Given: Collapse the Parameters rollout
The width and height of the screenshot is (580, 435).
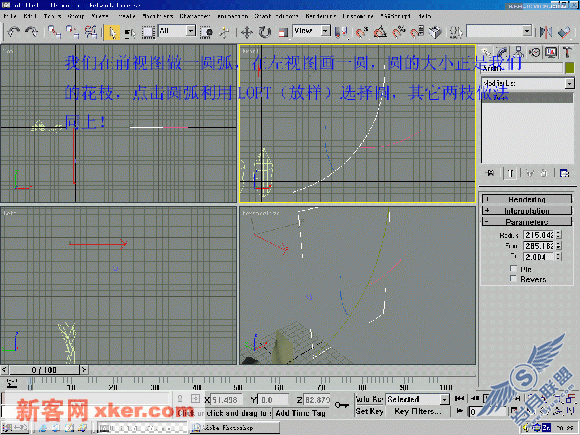Looking at the screenshot, I should pyautogui.click(x=527, y=222).
